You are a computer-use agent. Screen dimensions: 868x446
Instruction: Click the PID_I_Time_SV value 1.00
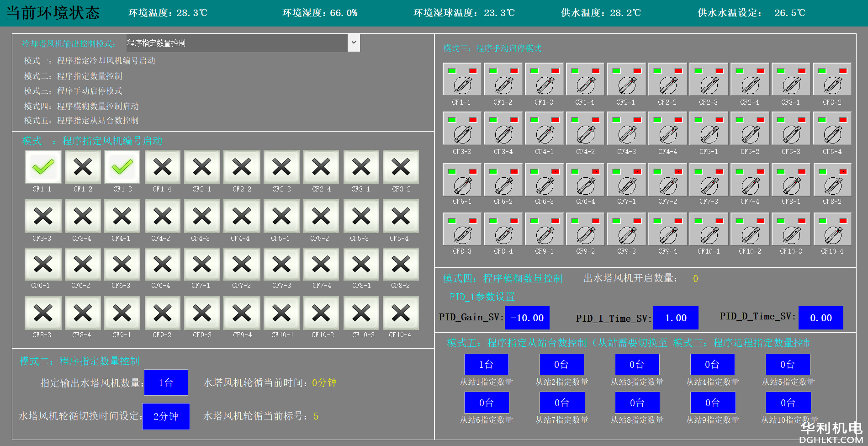point(676,318)
